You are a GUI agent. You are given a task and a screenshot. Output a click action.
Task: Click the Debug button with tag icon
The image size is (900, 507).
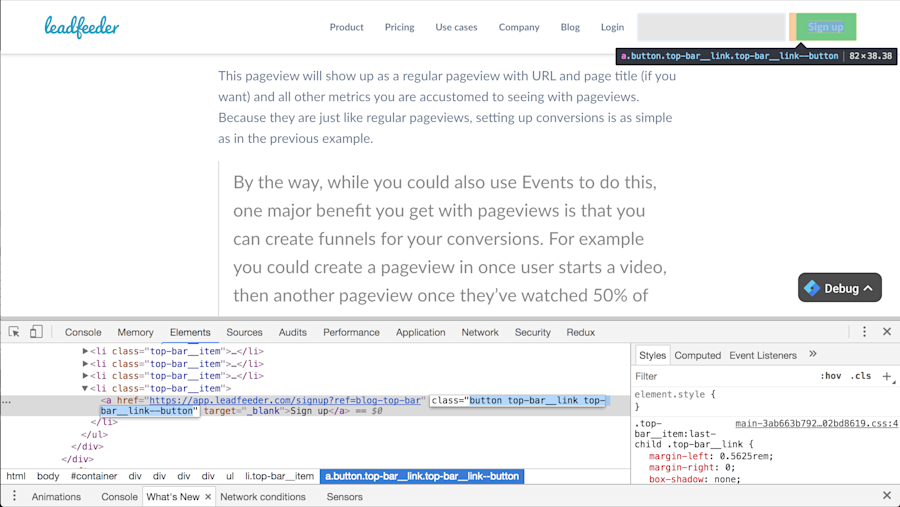click(840, 288)
